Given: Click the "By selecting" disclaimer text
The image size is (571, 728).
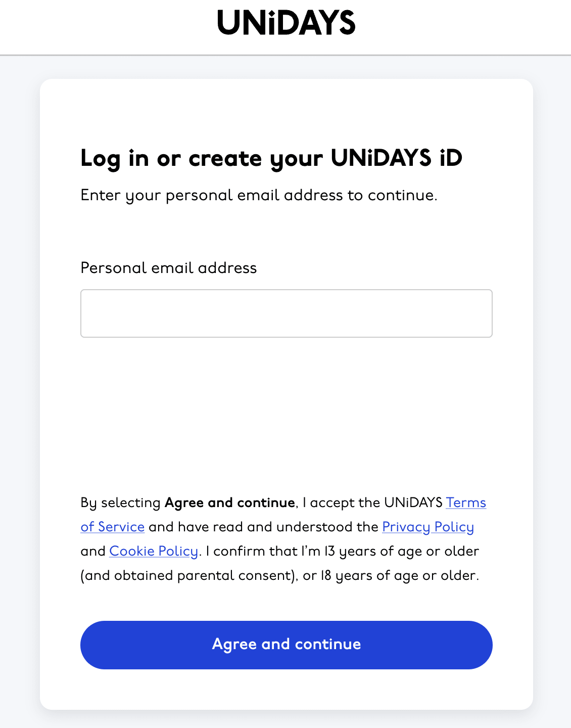Looking at the screenshot, I should 120,503.
